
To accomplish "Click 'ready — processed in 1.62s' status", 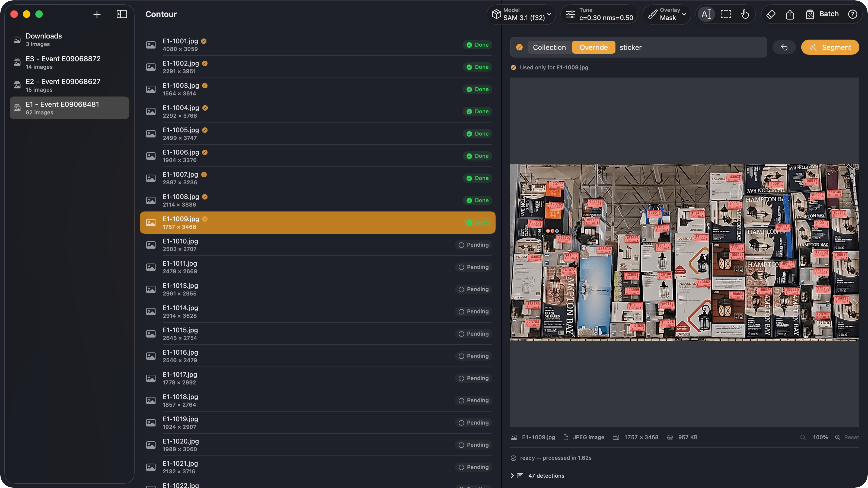I will click(555, 458).
